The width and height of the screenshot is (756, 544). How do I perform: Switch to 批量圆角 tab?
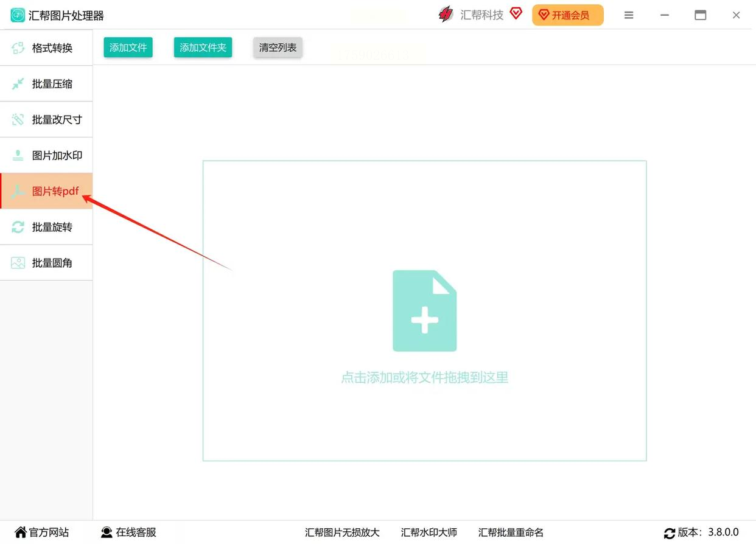click(46, 263)
